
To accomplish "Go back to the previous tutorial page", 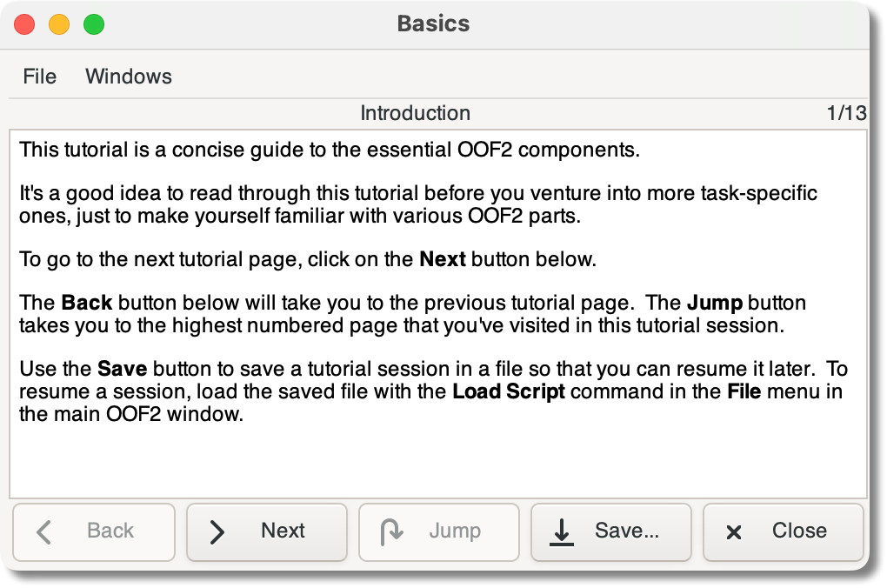I will 94,531.
